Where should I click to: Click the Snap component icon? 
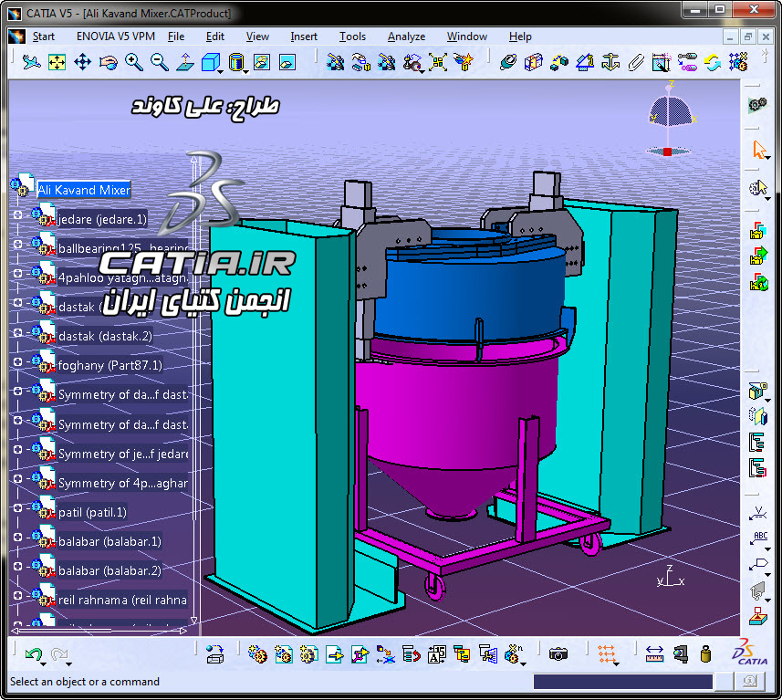tap(360, 62)
